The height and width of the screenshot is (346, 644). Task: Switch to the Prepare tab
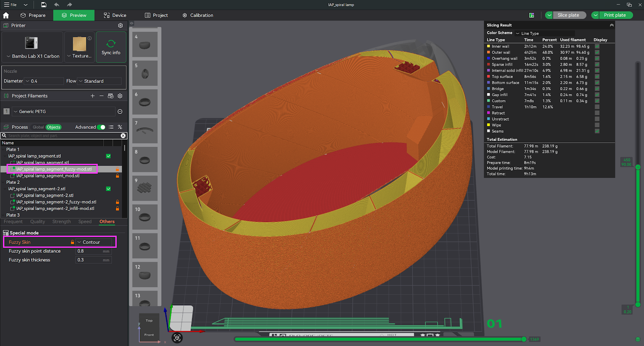point(33,15)
